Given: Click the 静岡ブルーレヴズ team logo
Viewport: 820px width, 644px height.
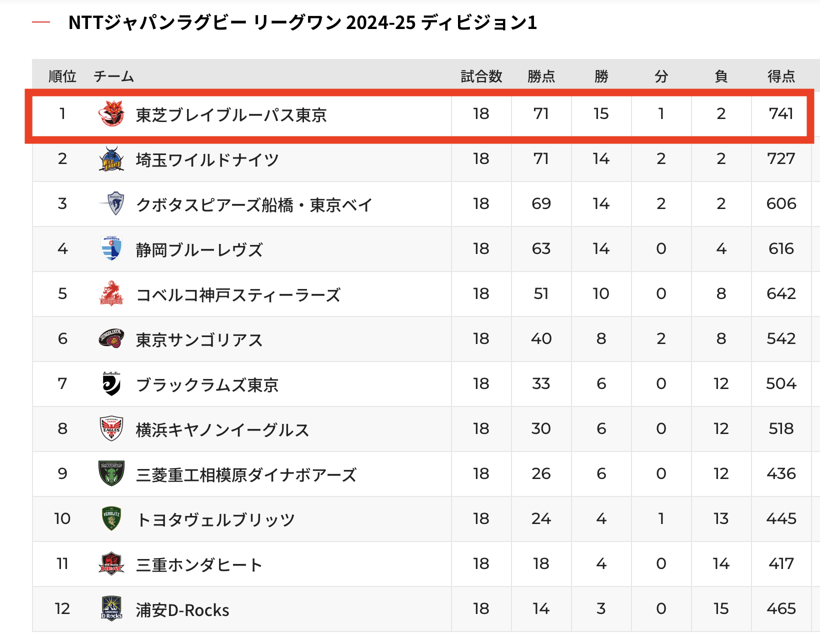Looking at the screenshot, I should point(111,248).
